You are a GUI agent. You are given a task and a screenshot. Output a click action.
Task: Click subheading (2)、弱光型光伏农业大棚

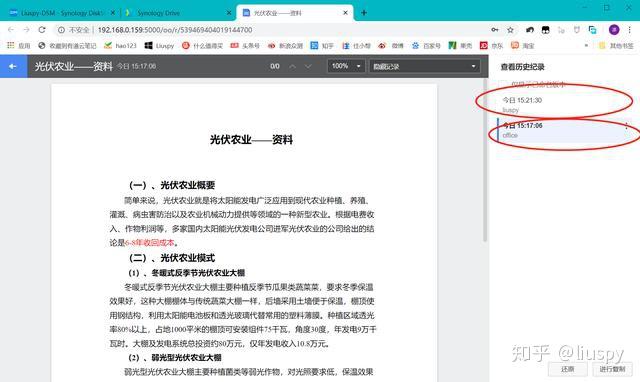point(175,358)
